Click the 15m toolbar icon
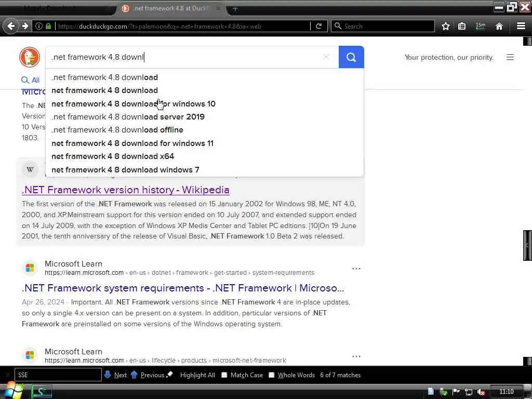Image resolution: width=532 pixels, height=399 pixels. coord(481,26)
